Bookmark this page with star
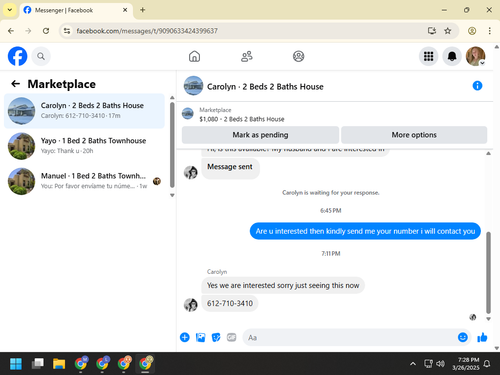The image size is (500, 375). pyautogui.click(x=448, y=31)
